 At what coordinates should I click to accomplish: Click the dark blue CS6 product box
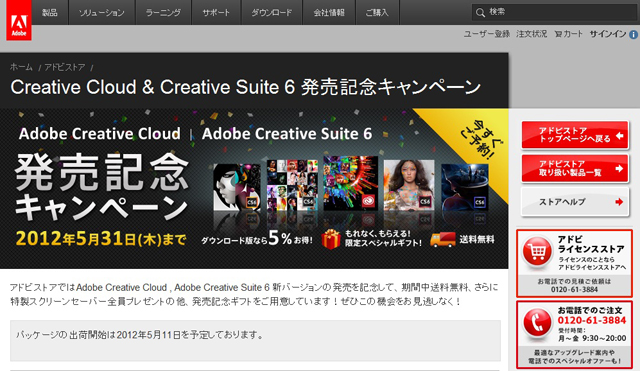464,187
